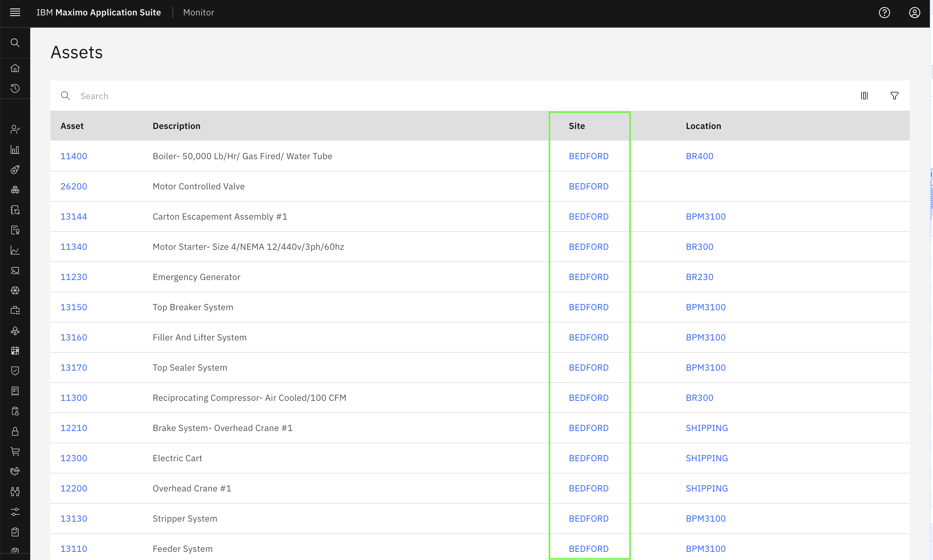Open asset 26200 link
The height and width of the screenshot is (560, 933).
tap(74, 187)
